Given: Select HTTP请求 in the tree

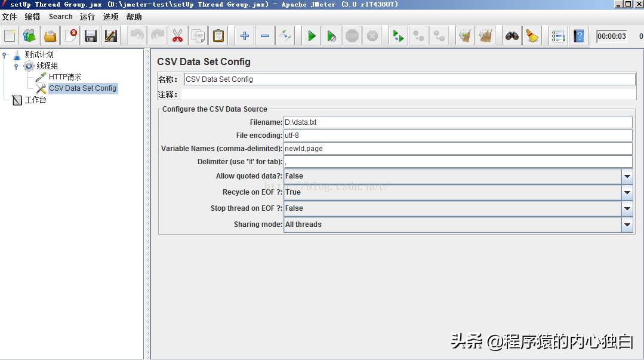Looking at the screenshot, I should tap(64, 77).
